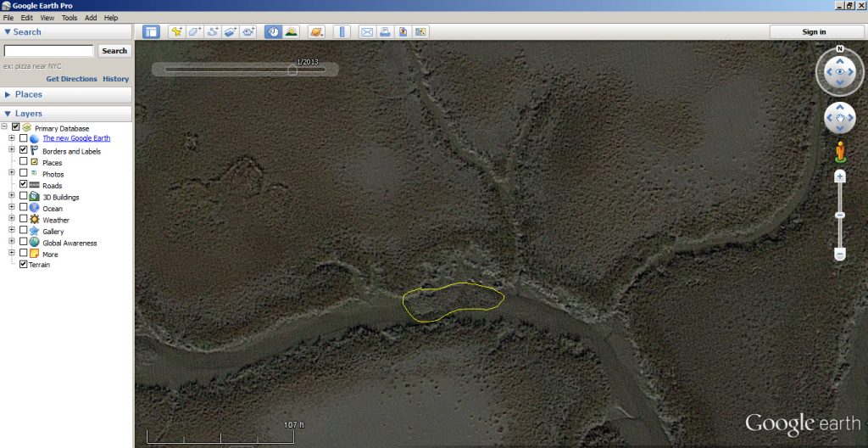Viewport: 868px width, 448px height.
Task: Click the Street View pegman icon
Action: [840, 151]
